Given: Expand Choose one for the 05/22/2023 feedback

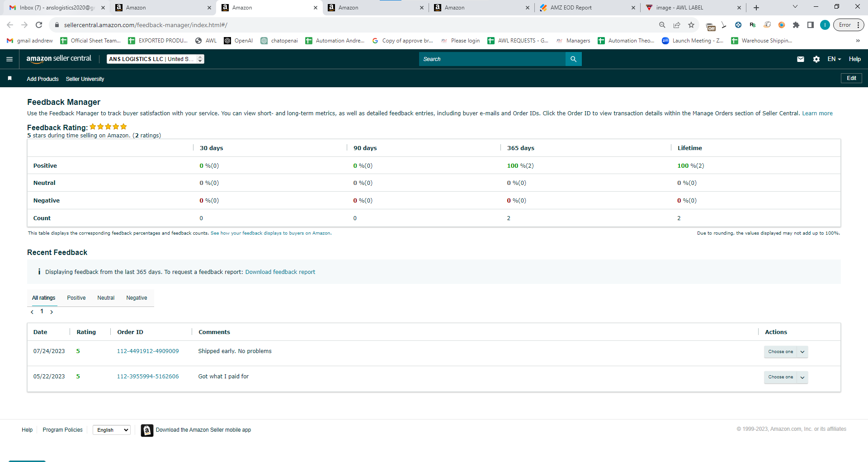Looking at the screenshot, I should point(786,377).
